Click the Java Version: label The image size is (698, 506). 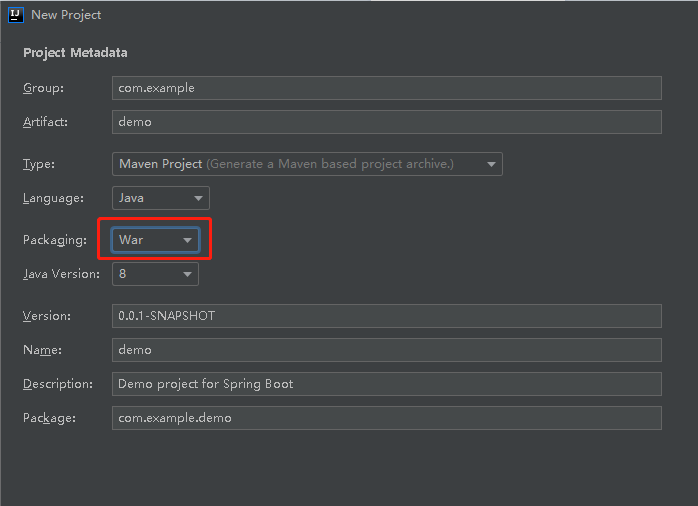coord(61,274)
